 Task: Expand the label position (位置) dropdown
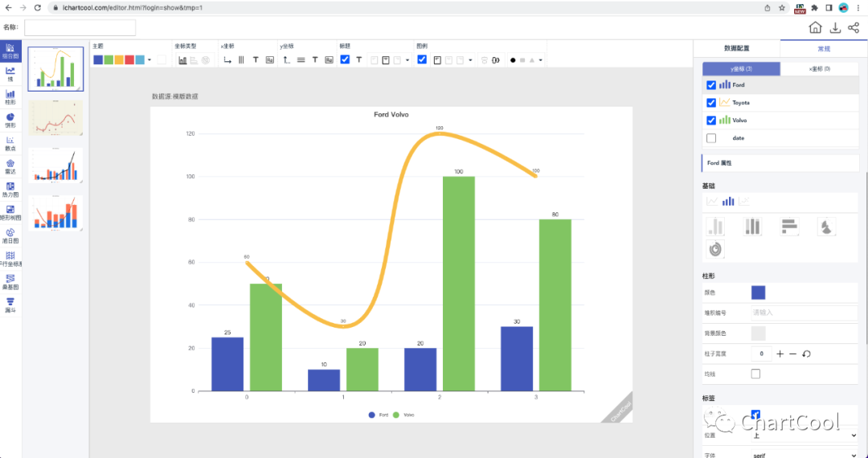(804, 436)
